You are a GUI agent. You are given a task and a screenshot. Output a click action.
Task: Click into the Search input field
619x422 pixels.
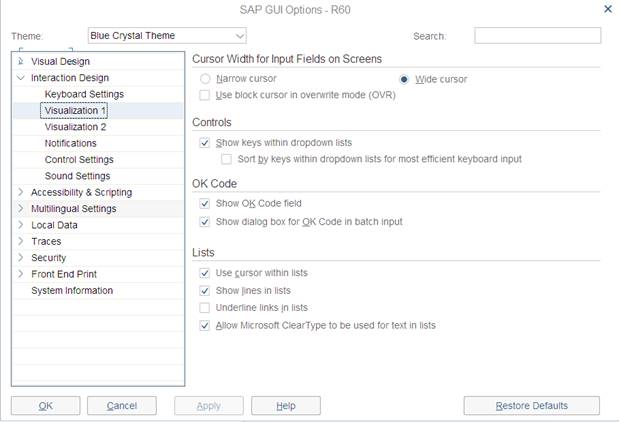(537, 36)
